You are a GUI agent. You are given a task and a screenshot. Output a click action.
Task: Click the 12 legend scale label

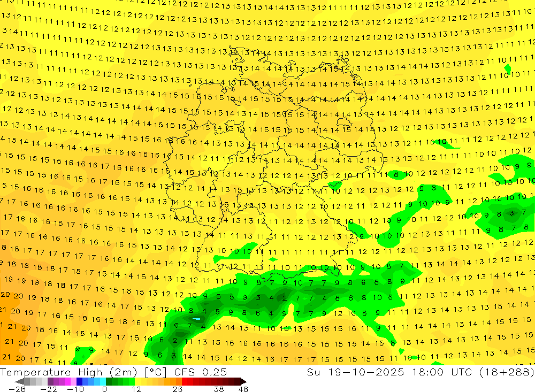point(136,389)
